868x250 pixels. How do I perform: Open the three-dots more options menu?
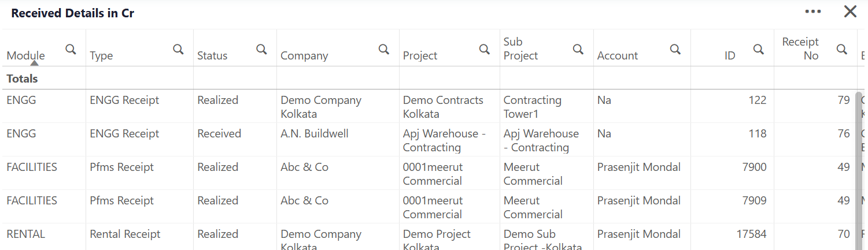point(812,12)
